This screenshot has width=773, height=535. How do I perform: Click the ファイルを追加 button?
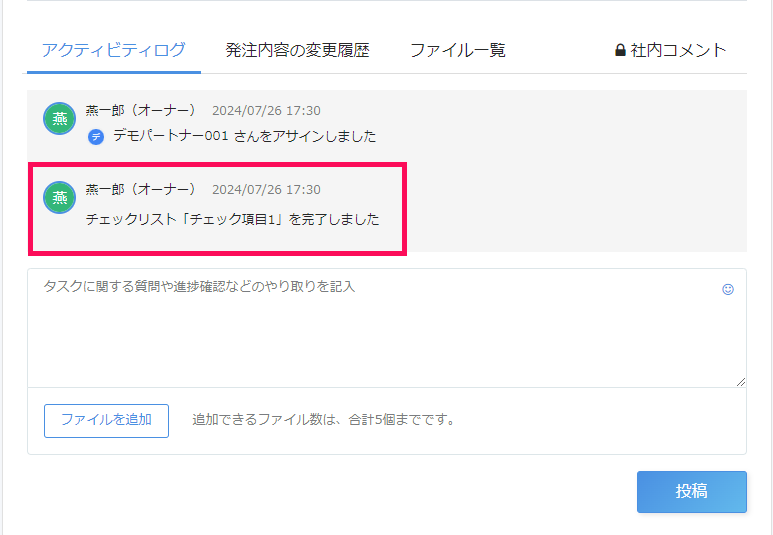pyautogui.click(x=106, y=421)
